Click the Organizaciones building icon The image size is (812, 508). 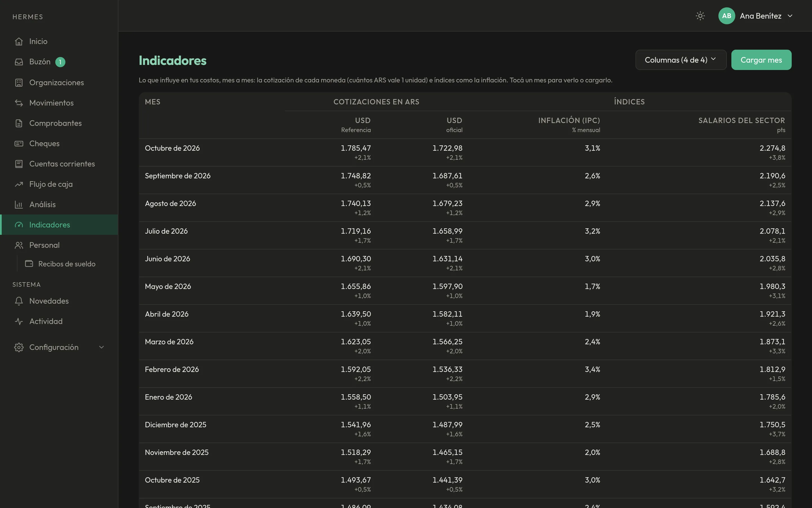click(19, 83)
